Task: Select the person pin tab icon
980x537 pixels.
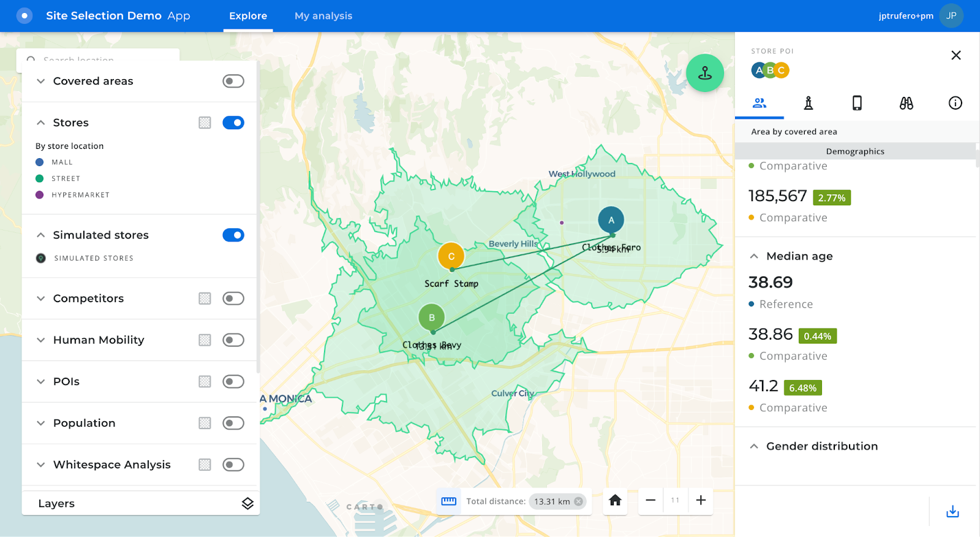Action: (x=809, y=103)
